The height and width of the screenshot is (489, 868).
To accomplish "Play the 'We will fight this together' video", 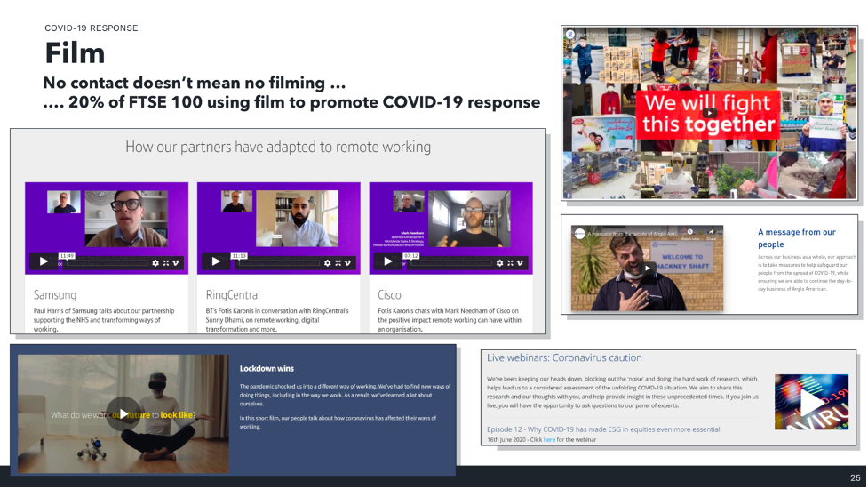I will coord(709,113).
